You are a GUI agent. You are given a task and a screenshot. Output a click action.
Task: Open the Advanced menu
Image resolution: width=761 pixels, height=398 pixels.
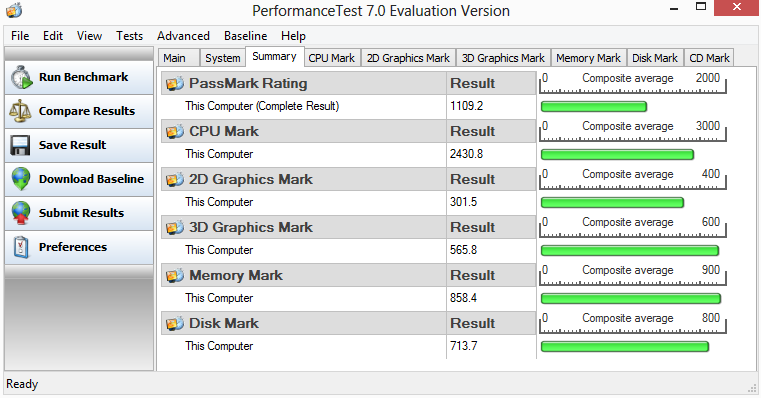(x=183, y=36)
